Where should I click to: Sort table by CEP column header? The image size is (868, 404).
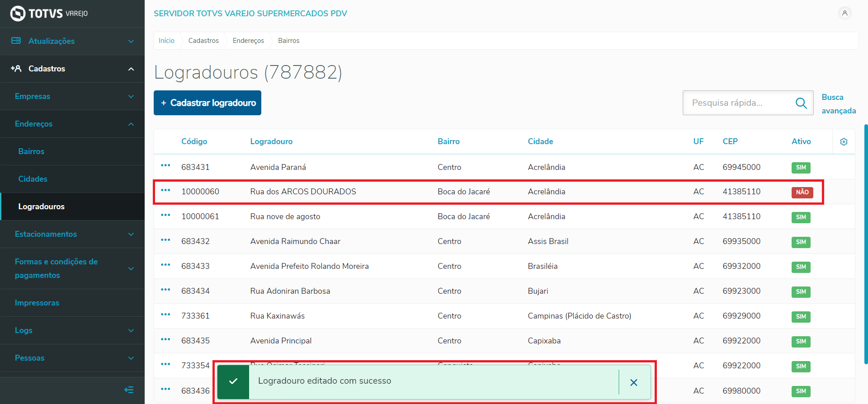[730, 141]
